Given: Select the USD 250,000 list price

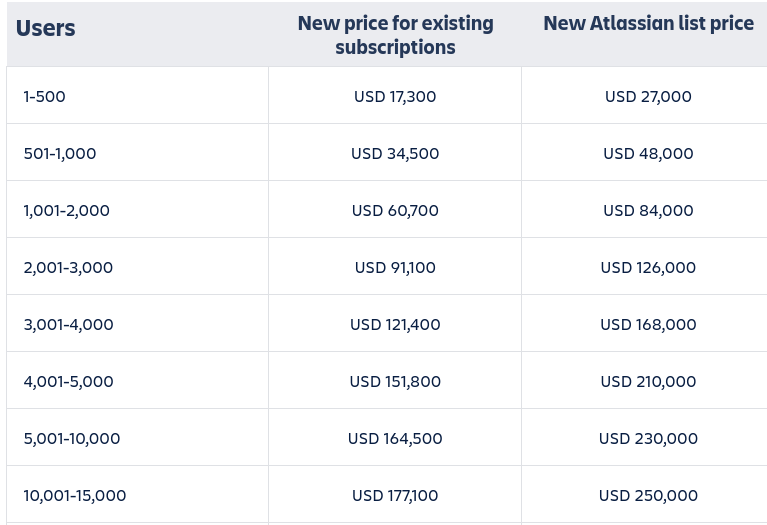Looking at the screenshot, I should [x=648, y=496].
